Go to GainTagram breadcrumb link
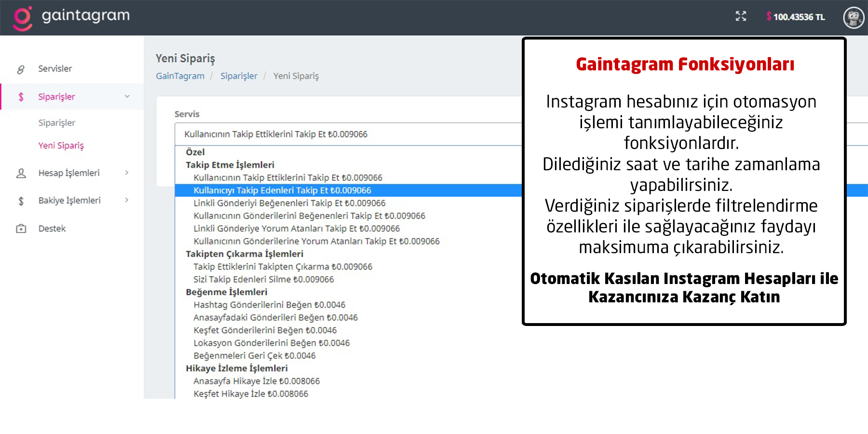The width and height of the screenshot is (868, 434). [x=180, y=76]
